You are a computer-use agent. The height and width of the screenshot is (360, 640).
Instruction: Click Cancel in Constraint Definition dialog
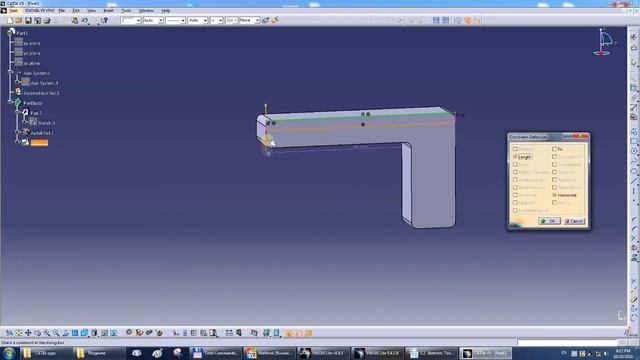click(x=574, y=221)
